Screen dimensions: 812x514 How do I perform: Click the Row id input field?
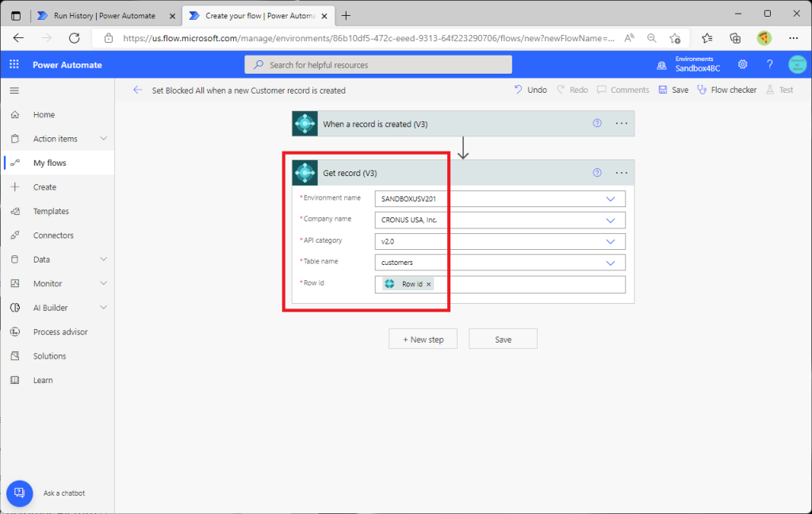[x=500, y=284]
